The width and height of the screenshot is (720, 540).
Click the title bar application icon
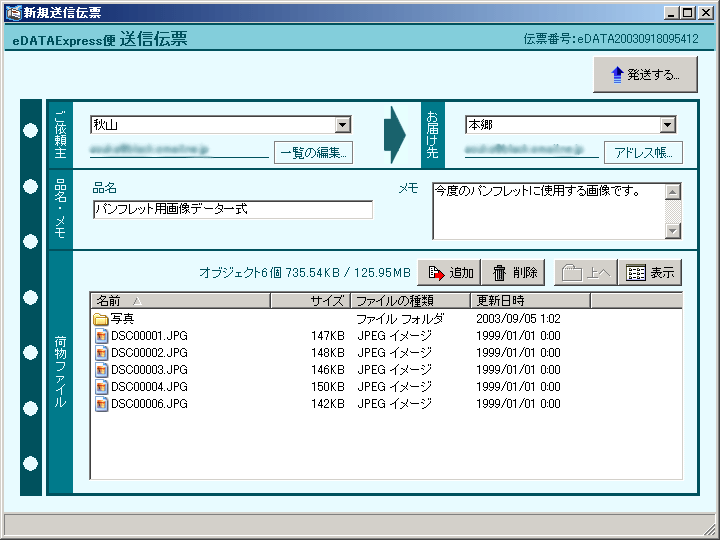click(x=13, y=12)
